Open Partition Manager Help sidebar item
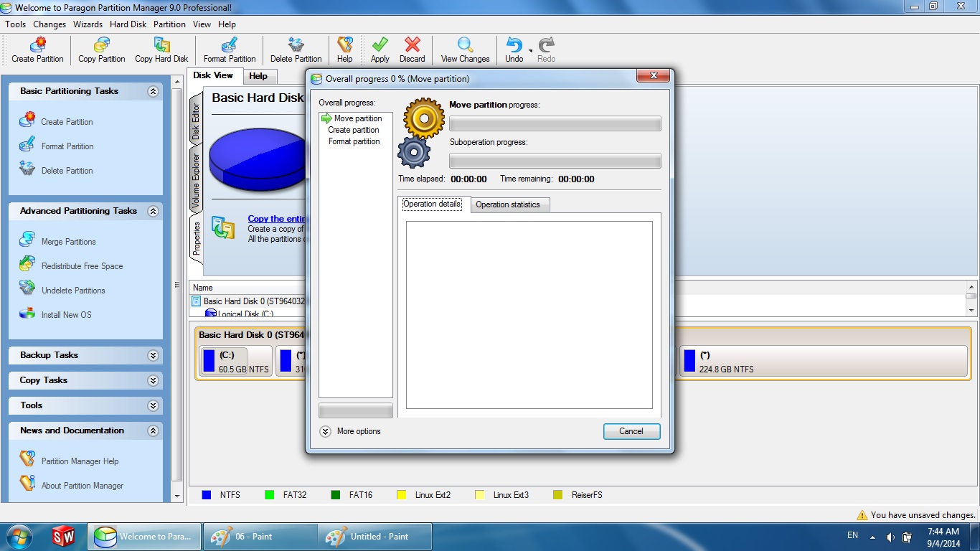This screenshot has width=980, height=551. coord(80,461)
